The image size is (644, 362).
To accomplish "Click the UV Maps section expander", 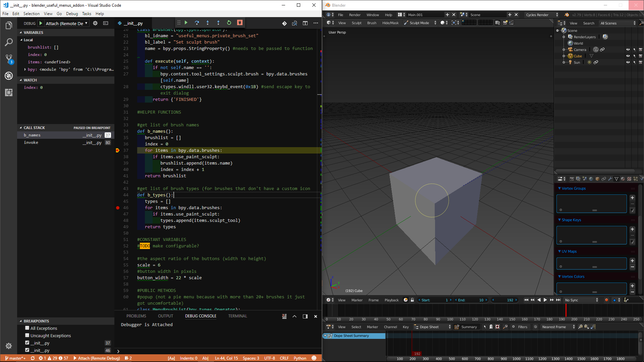I will [x=559, y=251].
